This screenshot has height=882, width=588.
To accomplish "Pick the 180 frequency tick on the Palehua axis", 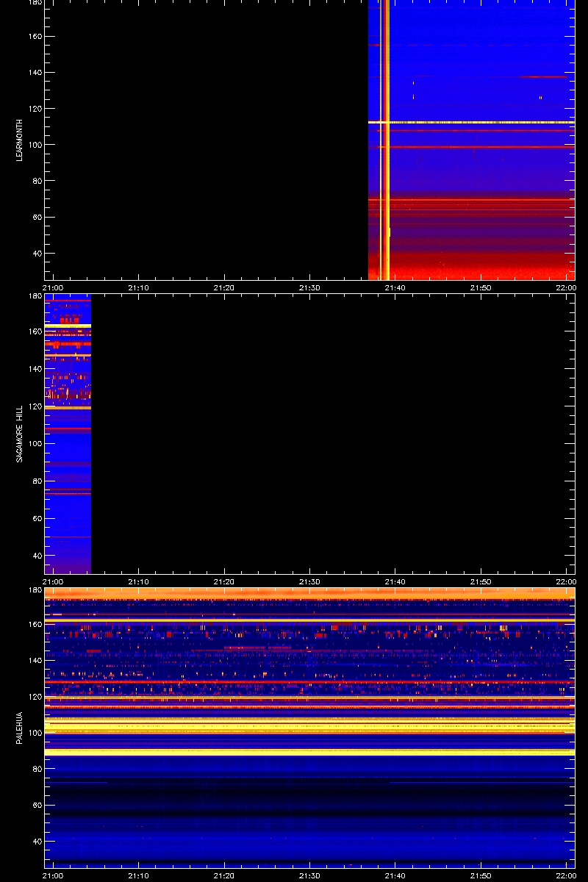I will 35,590.
